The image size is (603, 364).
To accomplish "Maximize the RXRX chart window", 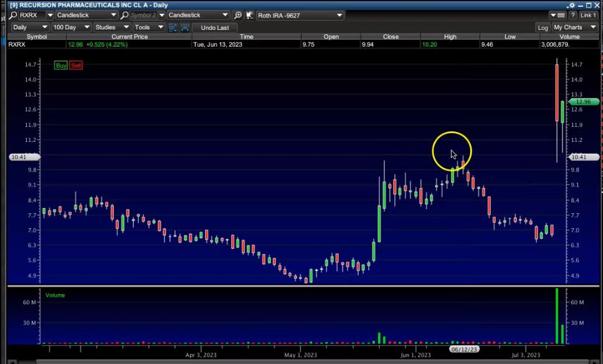I will 589,6.
